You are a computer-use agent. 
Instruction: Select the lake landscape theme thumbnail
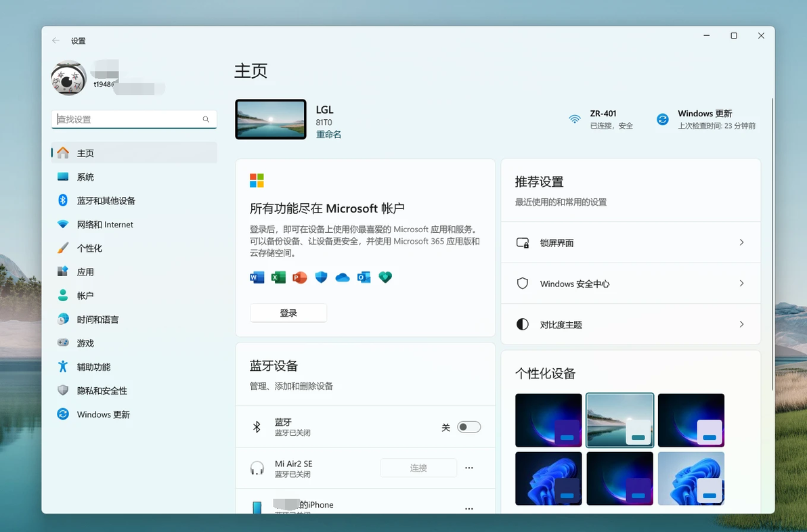619,420
